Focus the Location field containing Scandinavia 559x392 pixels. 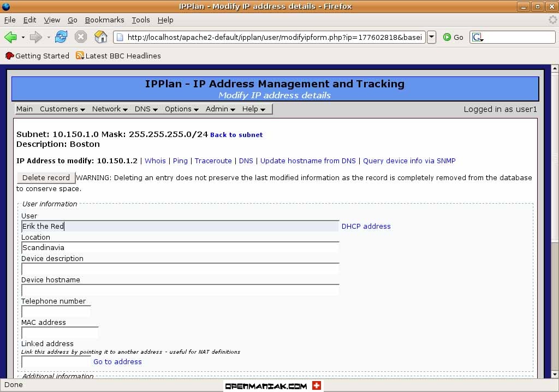180,247
